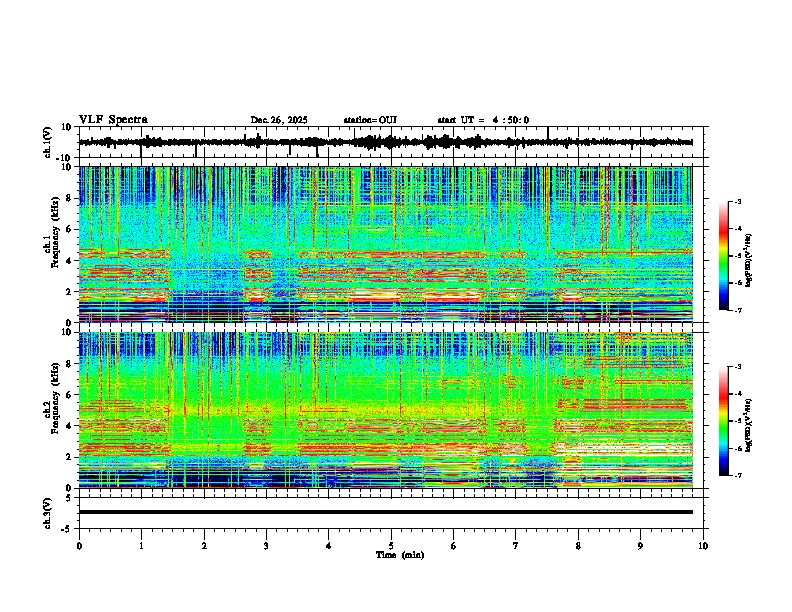Screen dimensions: 792x612
Task: Click the "6" kHz tick on ch.2 frequency axis
Action: coord(69,395)
